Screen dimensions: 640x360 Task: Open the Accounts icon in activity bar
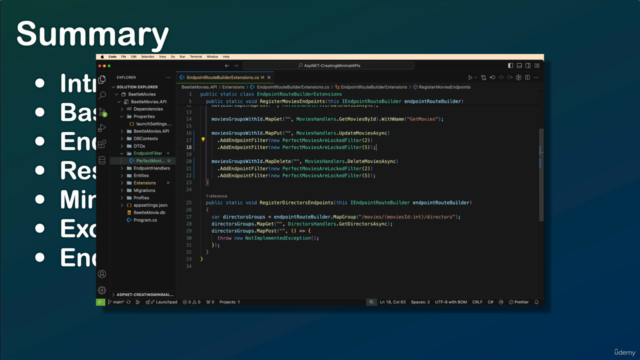click(x=102, y=274)
